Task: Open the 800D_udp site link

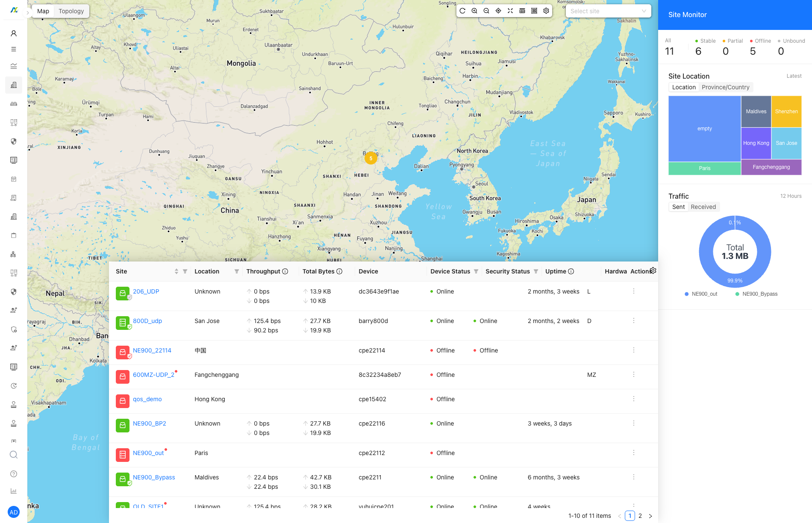Action: pyautogui.click(x=147, y=321)
